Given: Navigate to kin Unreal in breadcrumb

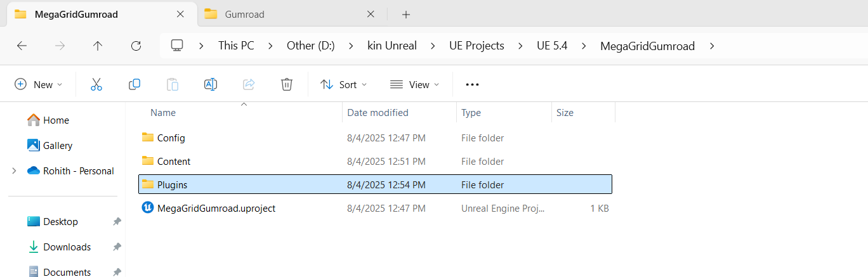Looking at the screenshot, I should [x=392, y=46].
